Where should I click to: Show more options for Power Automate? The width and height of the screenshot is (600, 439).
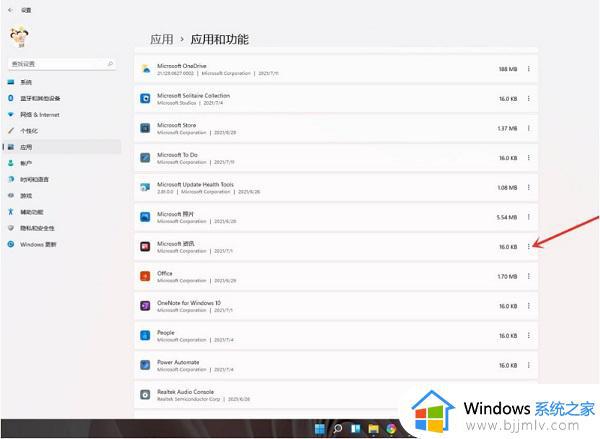529,365
